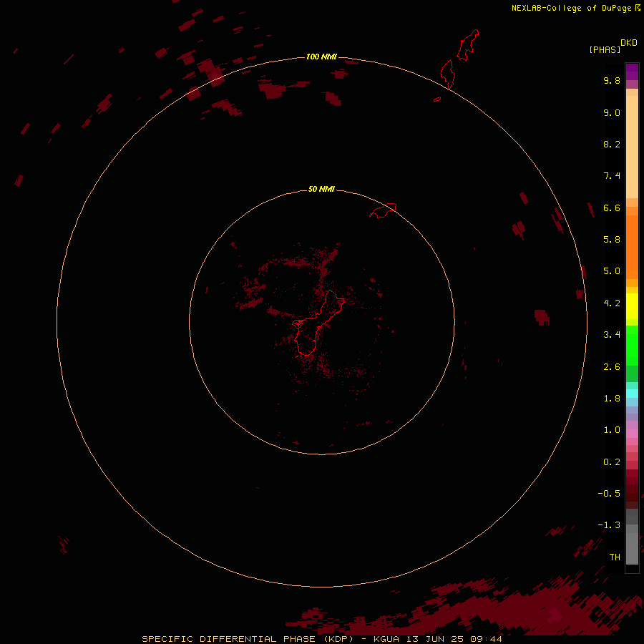The width and height of the screenshot is (644, 644).
Task: Click the 8.2 color scale value
Action: (612, 144)
